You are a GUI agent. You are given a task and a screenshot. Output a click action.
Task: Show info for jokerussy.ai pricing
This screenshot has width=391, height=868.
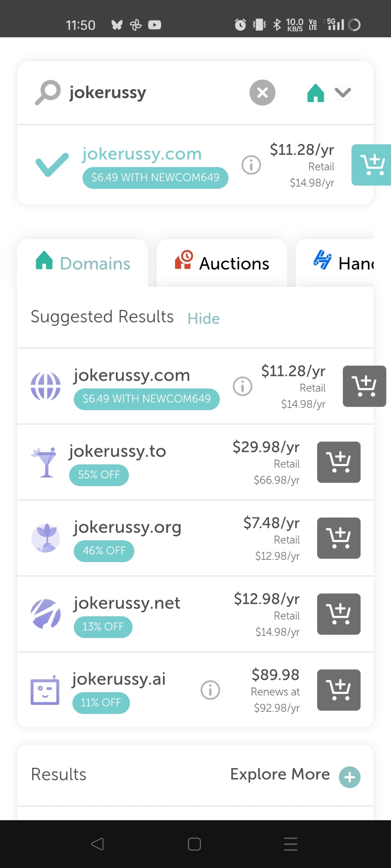point(210,690)
